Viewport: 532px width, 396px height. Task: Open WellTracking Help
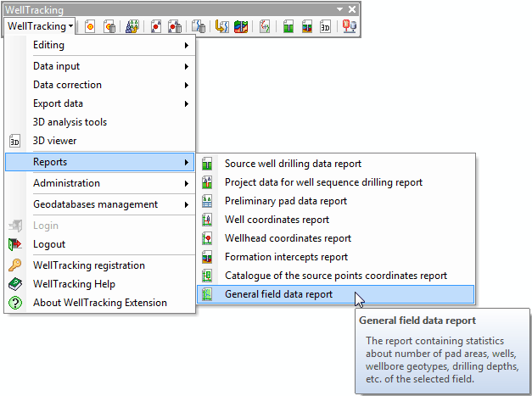click(x=100, y=284)
